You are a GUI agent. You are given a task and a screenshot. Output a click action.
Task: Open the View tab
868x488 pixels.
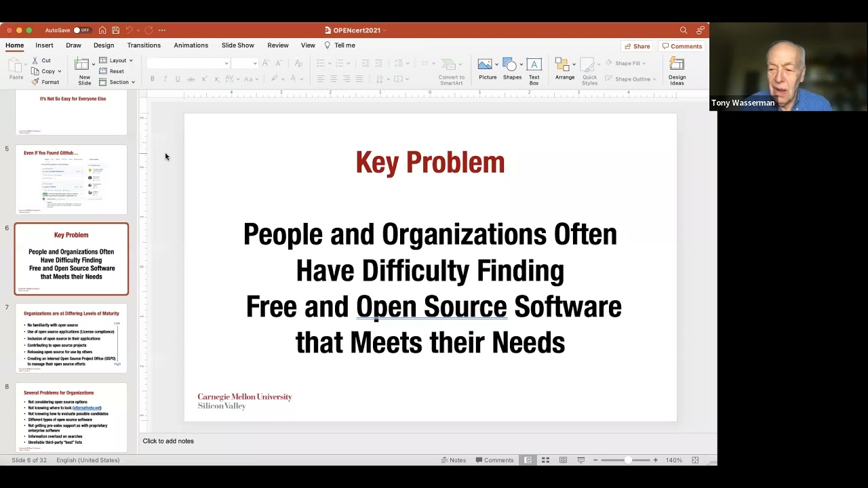pos(308,45)
